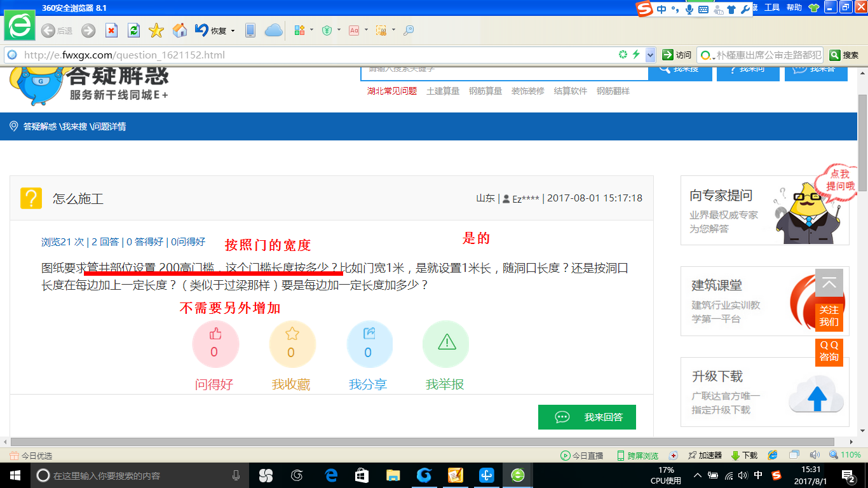Click the 问得好 thumbs-up icon
The image size is (868, 488).
(215, 343)
